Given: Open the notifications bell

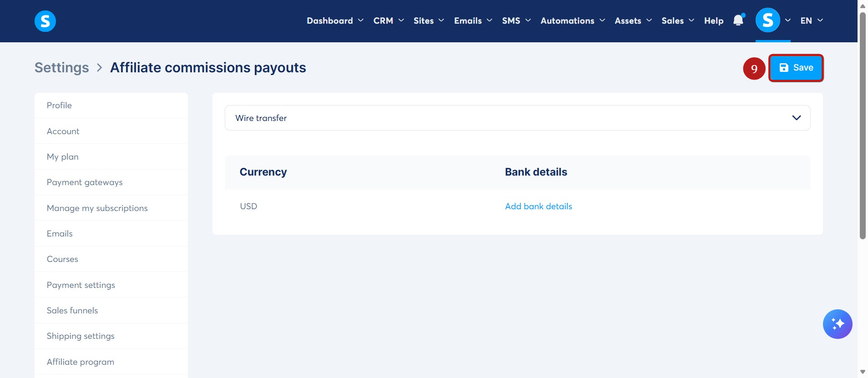Looking at the screenshot, I should pos(738,20).
